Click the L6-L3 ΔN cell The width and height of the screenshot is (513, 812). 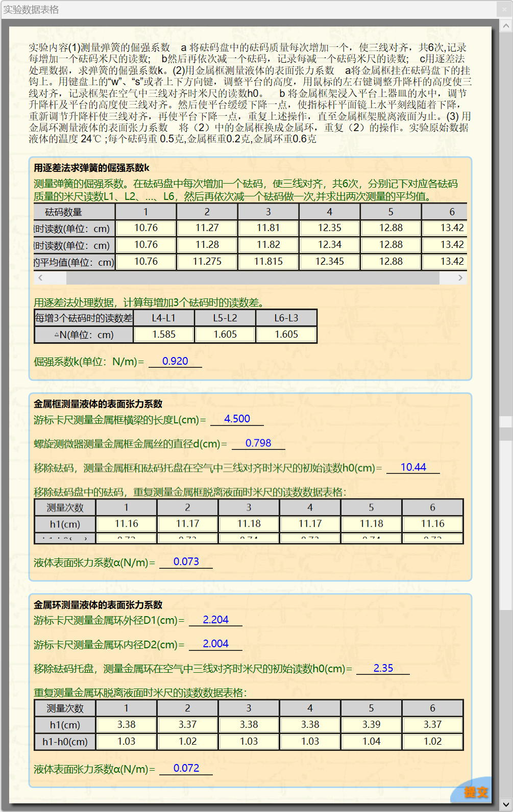pyautogui.click(x=286, y=335)
